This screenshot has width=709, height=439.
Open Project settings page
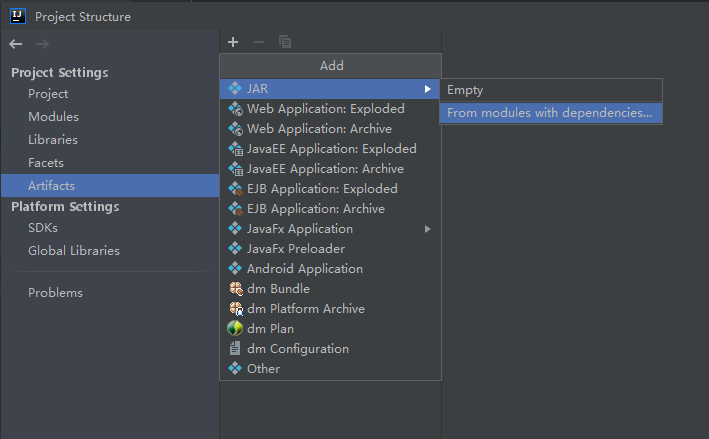(110, 94)
